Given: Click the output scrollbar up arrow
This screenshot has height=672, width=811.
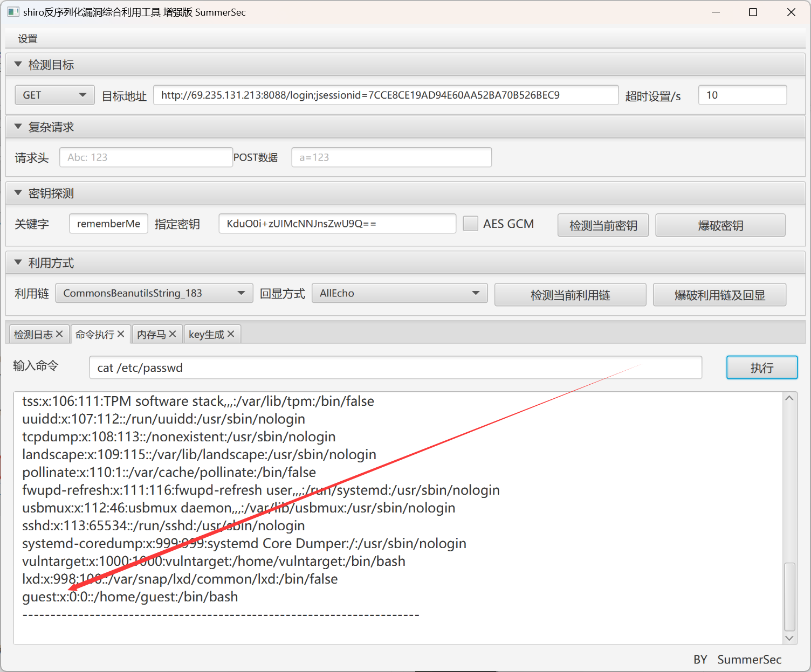Looking at the screenshot, I should coord(789,398).
